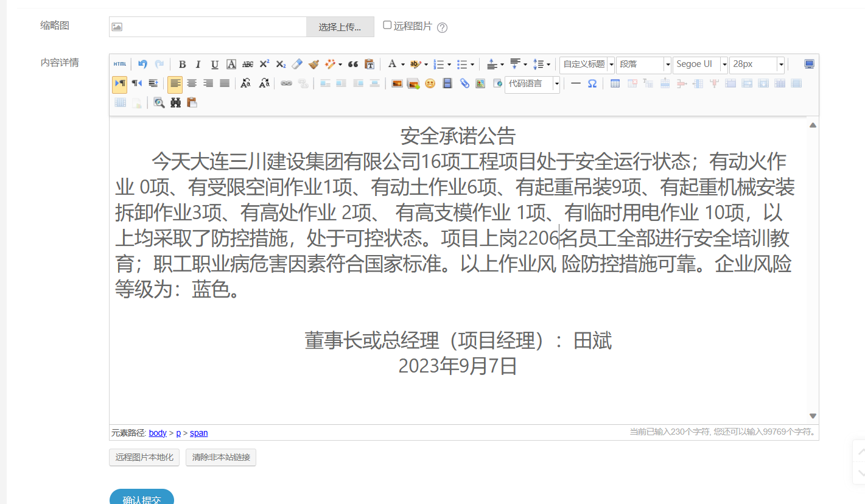The image size is (865, 504).
Task: Expand the line height options arrow
Action: [548, 64]
